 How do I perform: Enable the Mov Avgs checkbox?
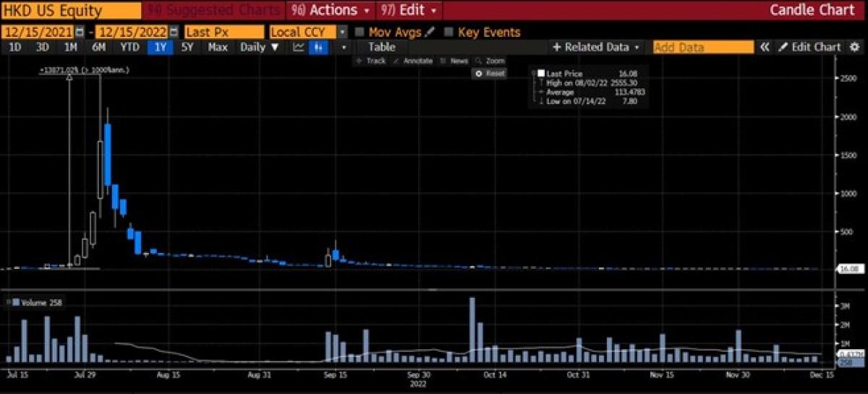359,33
